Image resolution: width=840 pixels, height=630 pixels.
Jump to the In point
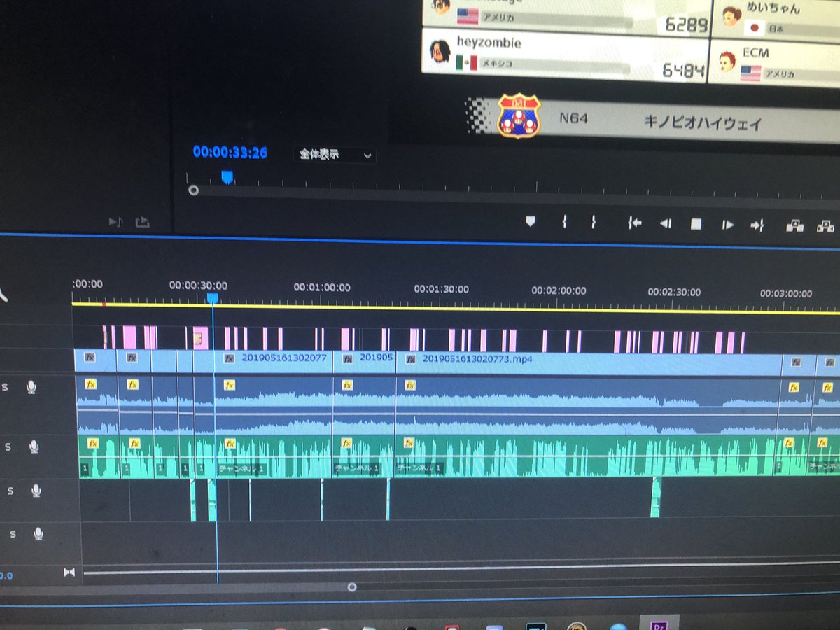coord(634,223)
